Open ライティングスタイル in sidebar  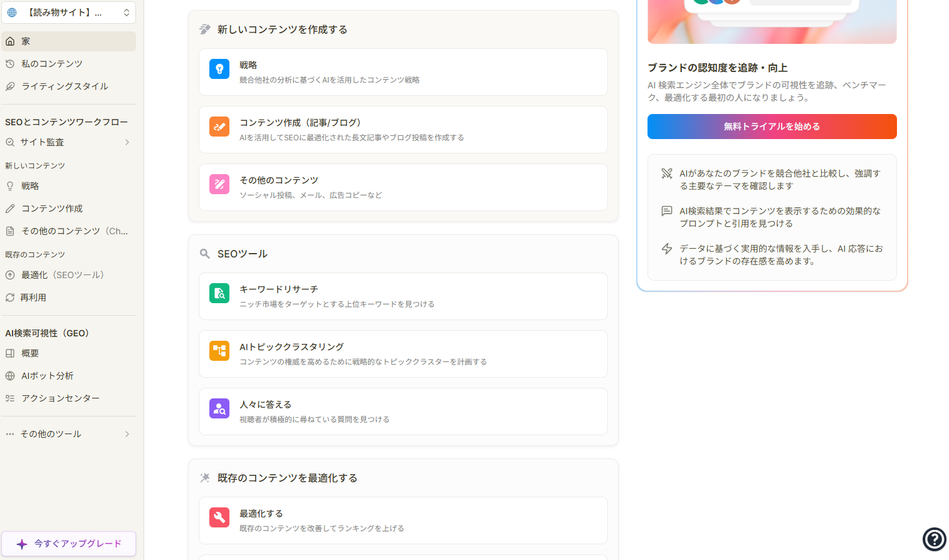point(65,86)
